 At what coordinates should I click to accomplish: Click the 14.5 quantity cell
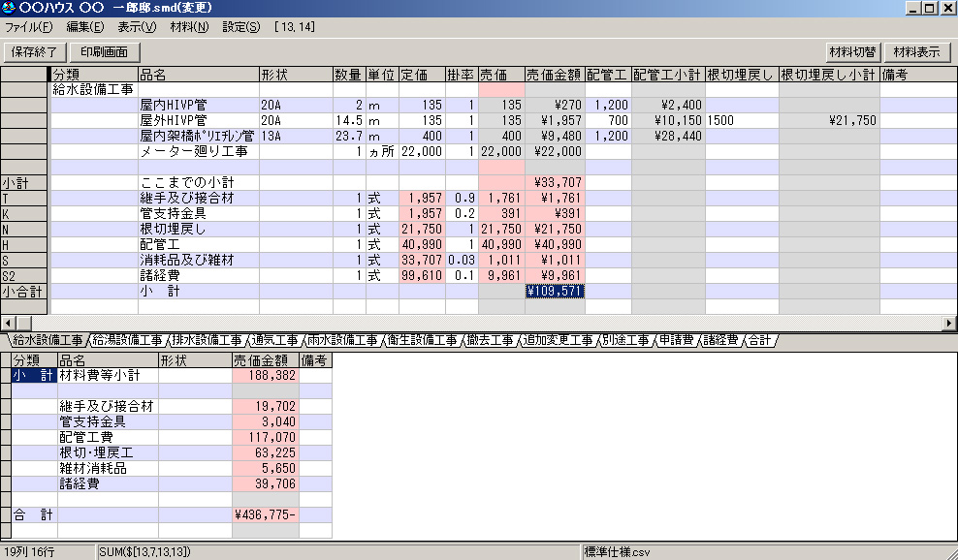349,120
